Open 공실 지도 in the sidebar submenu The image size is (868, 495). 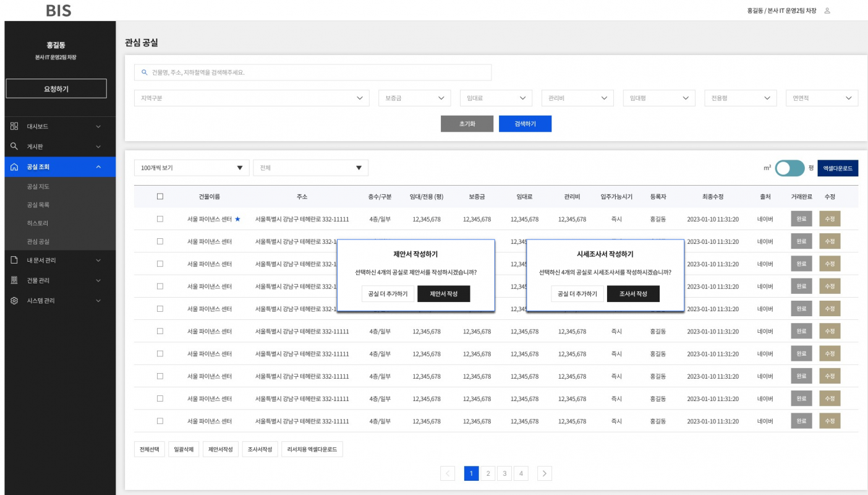[38, 186]
